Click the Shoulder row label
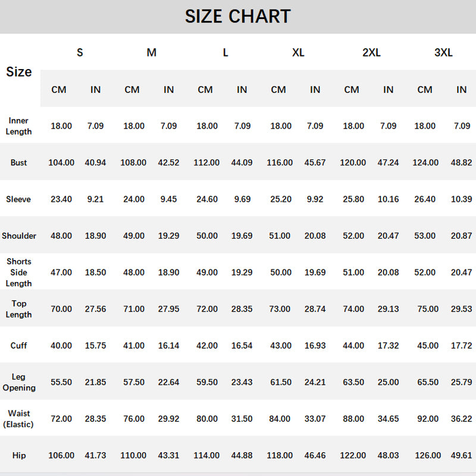476x476 pixels. [19, 236]
